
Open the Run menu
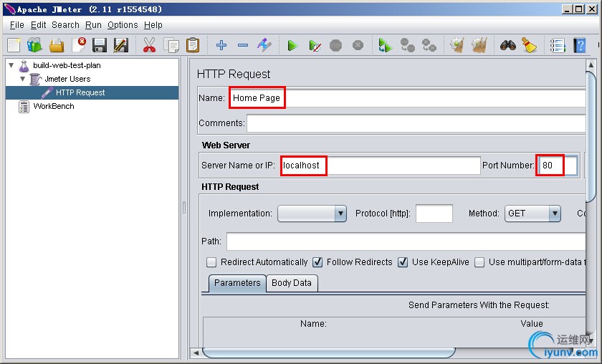[93, 25]
